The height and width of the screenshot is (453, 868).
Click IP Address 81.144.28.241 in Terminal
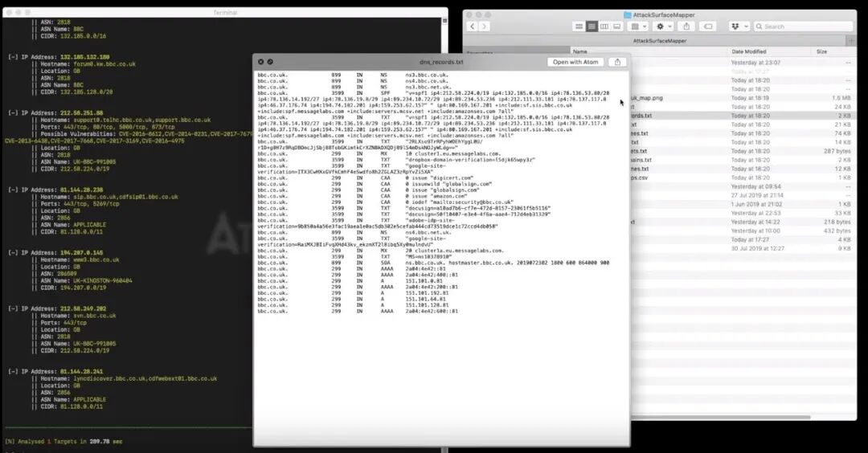click(81, 372)
